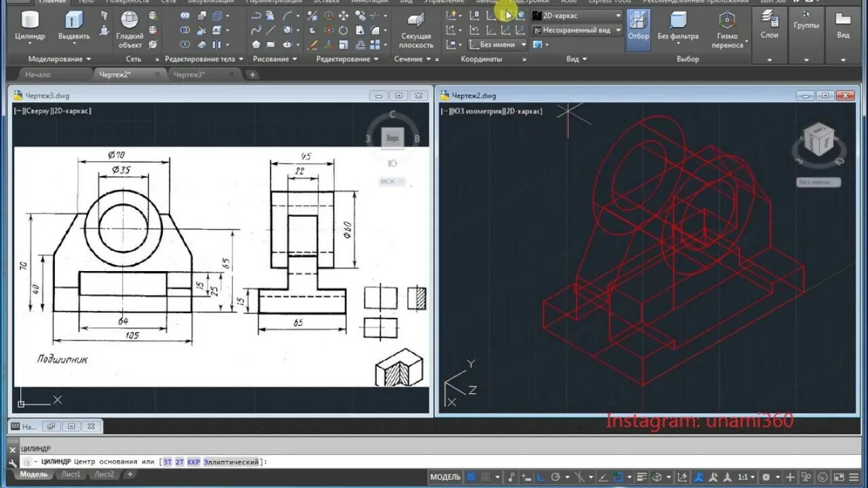The image size is (868, 488).
Task: Click the МОДЕЛЬ status bar button
Action: 445,477
